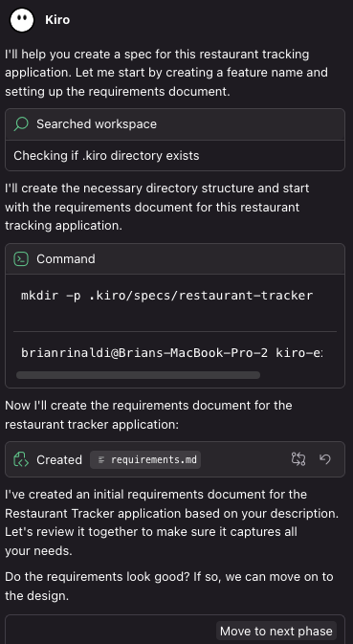Click the Do the requirements look good paragraph
353x644 pixels.
coord(168,586)
